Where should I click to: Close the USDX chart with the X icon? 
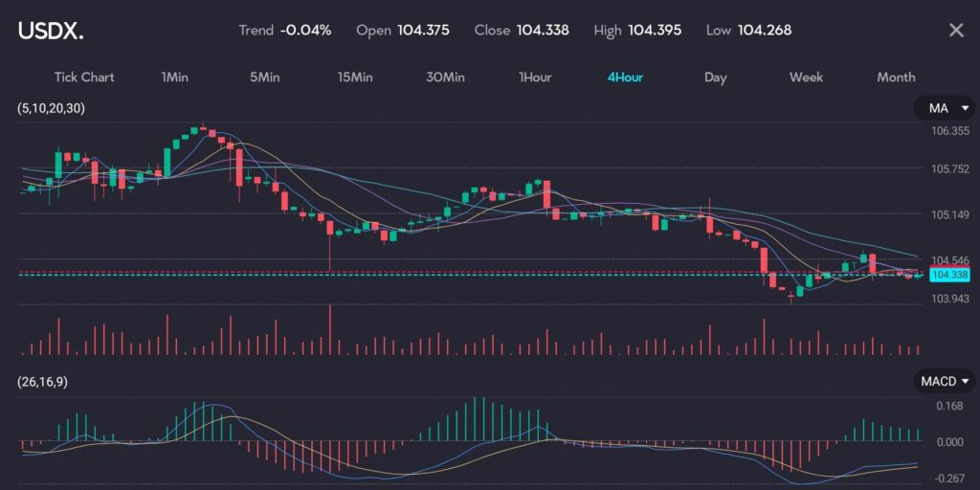click(x=955, y=31)
